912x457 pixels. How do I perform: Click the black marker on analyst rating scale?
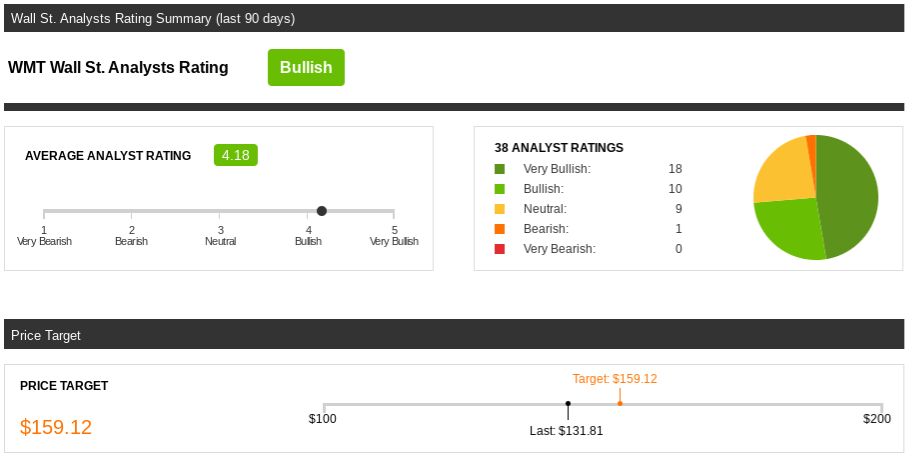point(321,211)
